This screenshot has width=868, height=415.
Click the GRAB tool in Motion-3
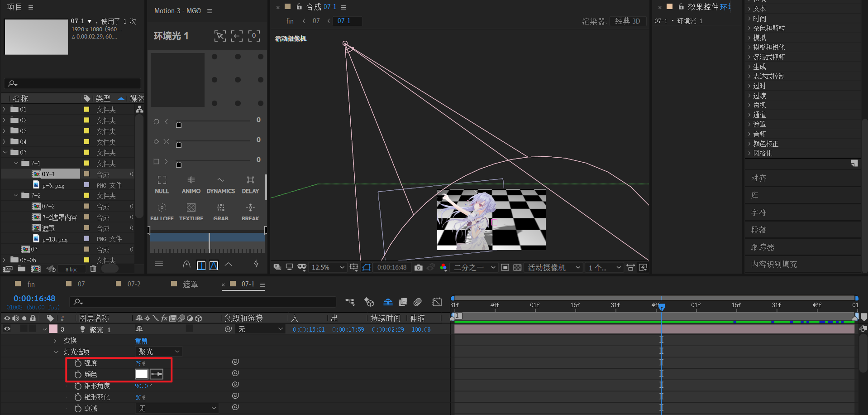click(x=221, y=212)
